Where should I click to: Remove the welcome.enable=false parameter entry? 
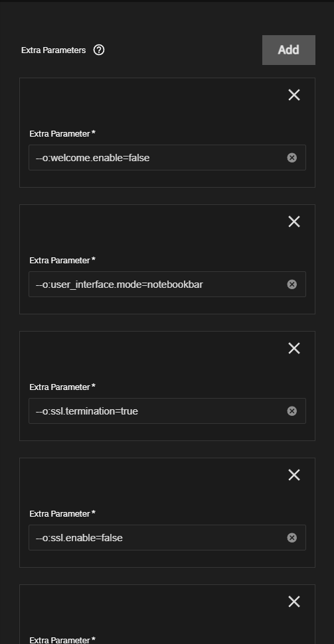pyautogui.click(x=294, y=95)
